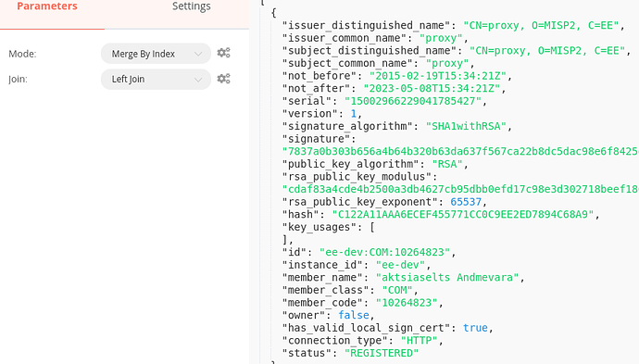Click the member_name value "aktsiaselts Andmevara"
639x364 pixels.
447,278
